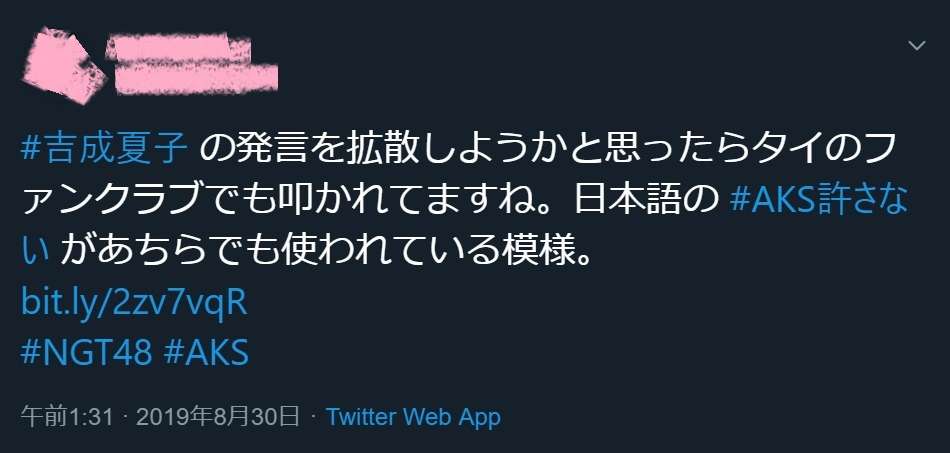This screenshot has width=950, height=453.
Task: Open the redacted user handle line
Action: 194,78
